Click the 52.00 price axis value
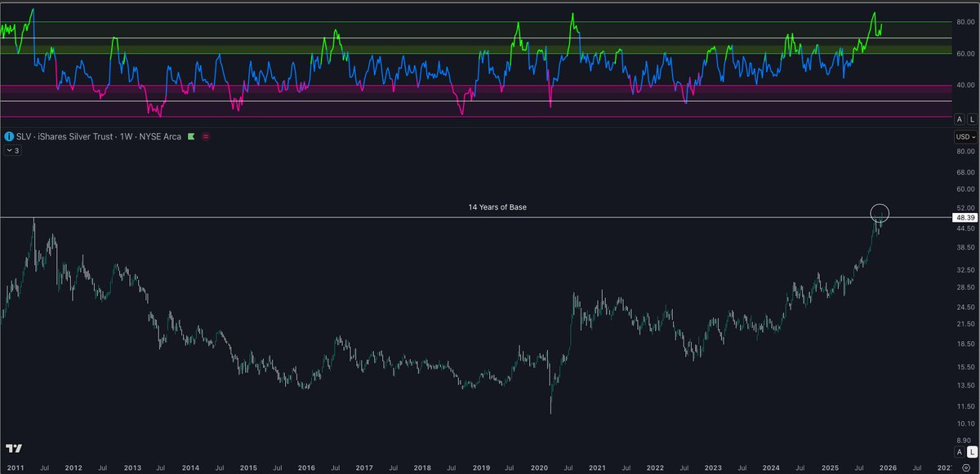This screenshot has height=474, width=980. (x=964, y=208)
